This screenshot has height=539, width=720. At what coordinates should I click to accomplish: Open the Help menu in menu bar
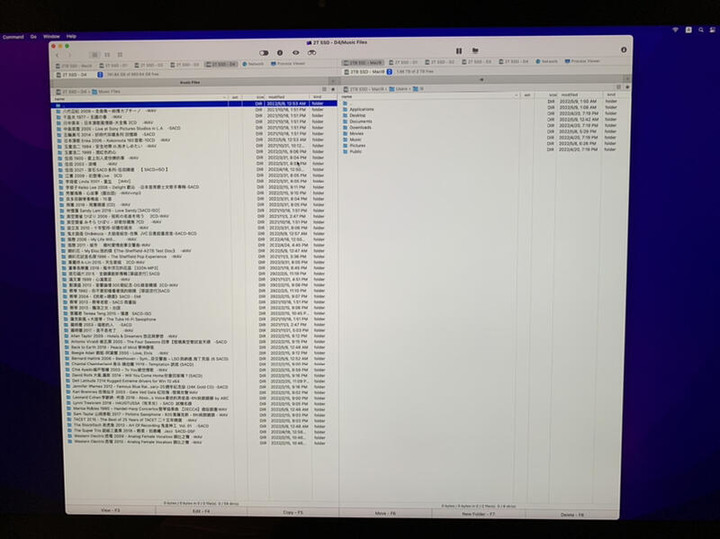pyautogui.click(x=71, y=36)
